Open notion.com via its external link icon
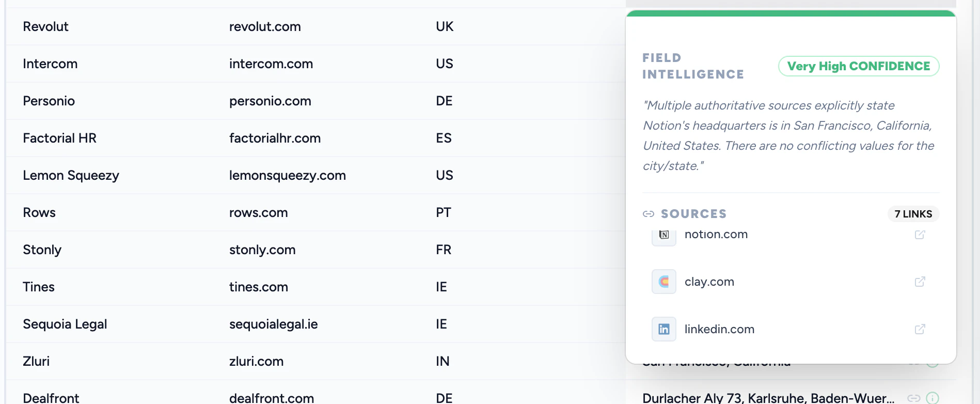Screen dimensions: 980x404 [920, 235]
